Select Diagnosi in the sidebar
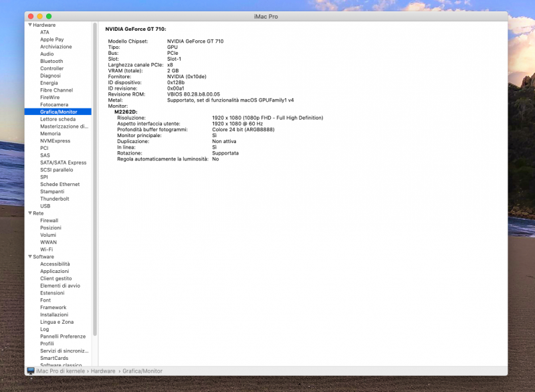 point(51,76)
